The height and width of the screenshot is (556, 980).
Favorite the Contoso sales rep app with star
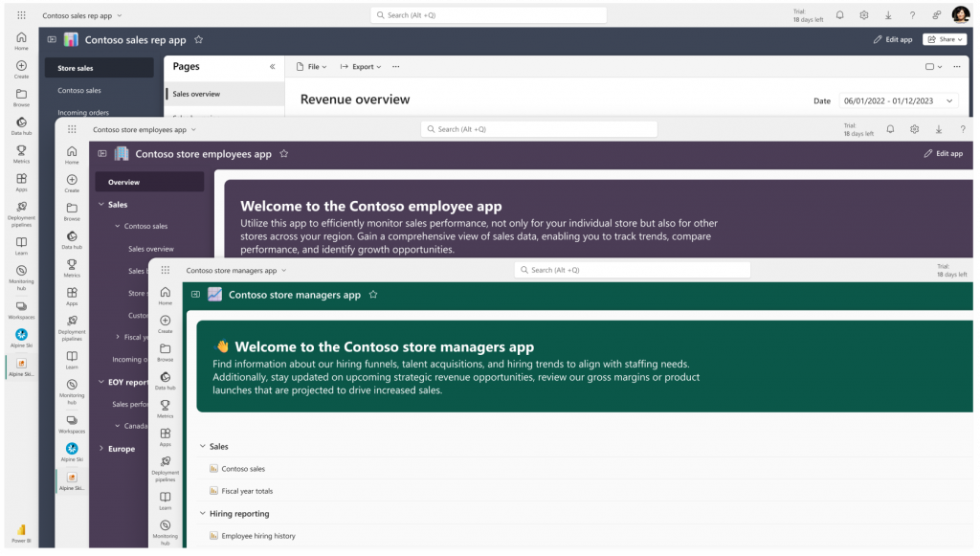coord(198,40)
